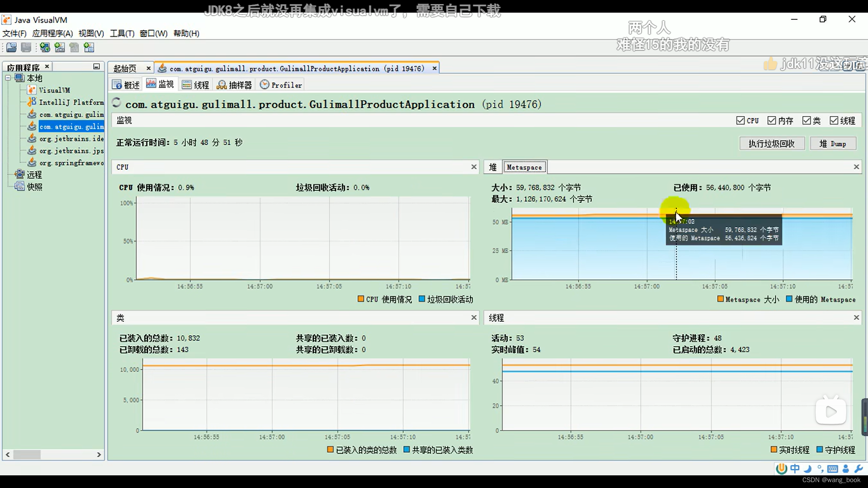The image size is (868, 488).
Task: Select the Metaspace graph tab
Action: click(524, 167)
